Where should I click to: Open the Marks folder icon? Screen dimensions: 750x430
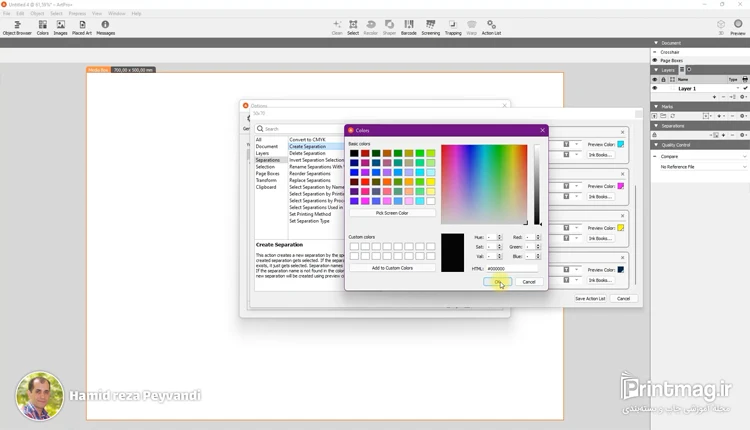(663, 116)
